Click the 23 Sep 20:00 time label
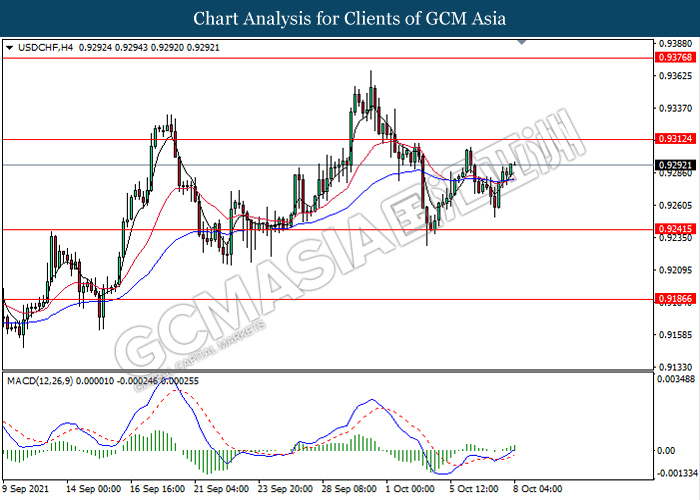 [x=285, y=489]
